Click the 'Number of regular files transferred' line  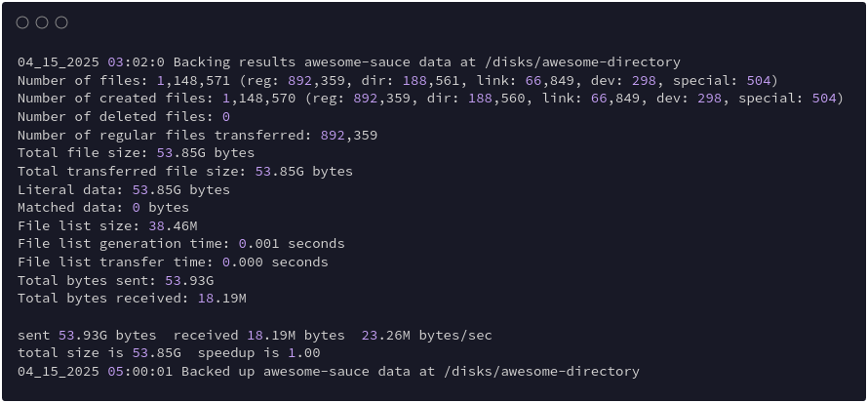(x=197, y=135)
